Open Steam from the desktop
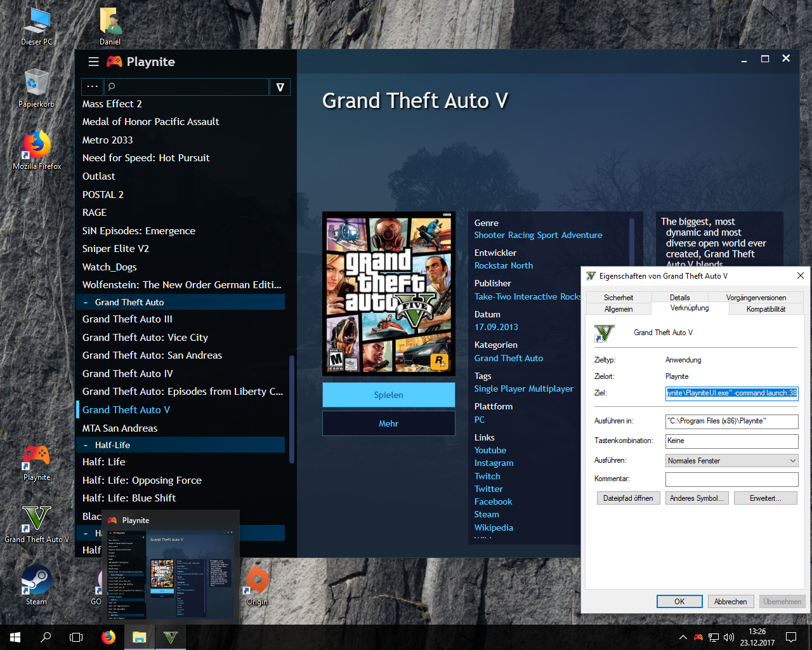The image size is (812, 650). 36,581
